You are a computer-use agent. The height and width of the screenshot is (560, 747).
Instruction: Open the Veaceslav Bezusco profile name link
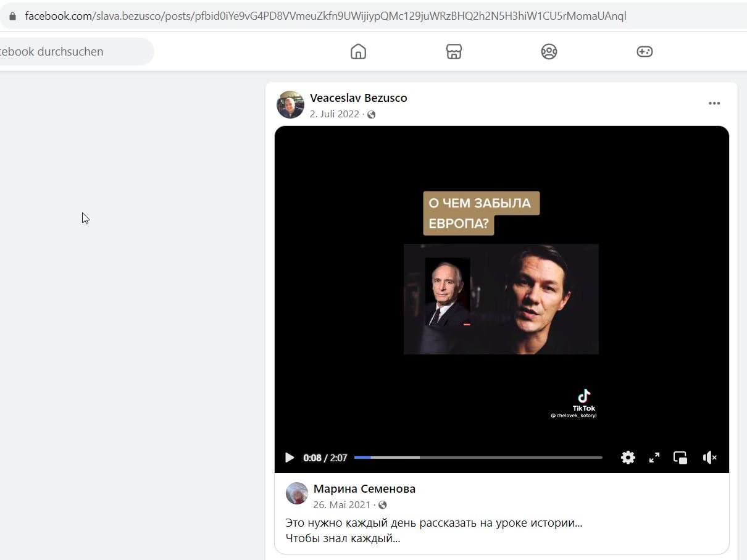(359, 98)
